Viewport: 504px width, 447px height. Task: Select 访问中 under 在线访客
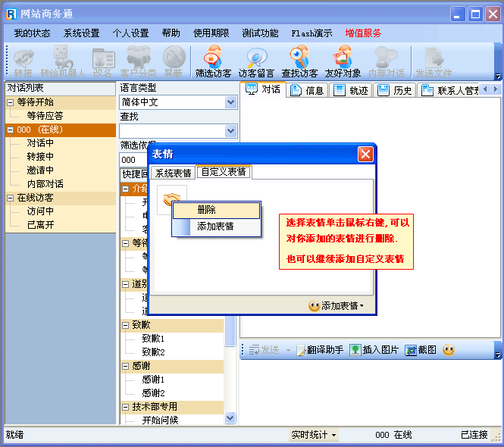coord(40,211)
